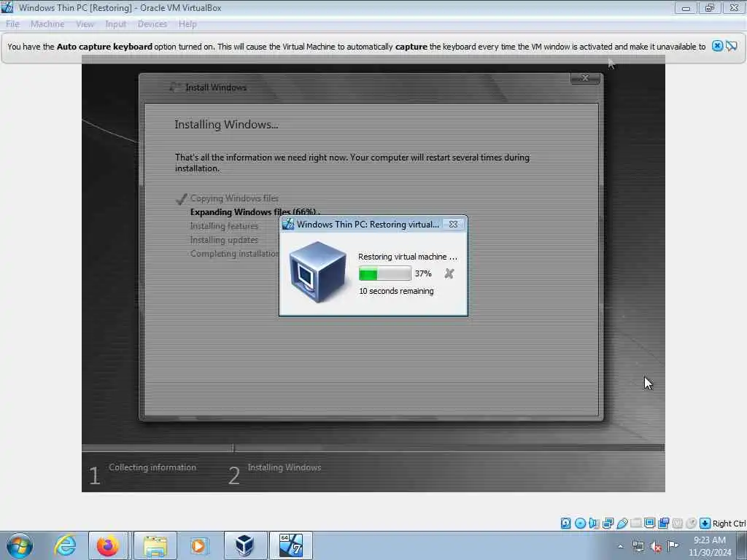Open Windows Explorer folder on taskbar
The height and width of the screenshot is (560, 747).
point(155,545)
